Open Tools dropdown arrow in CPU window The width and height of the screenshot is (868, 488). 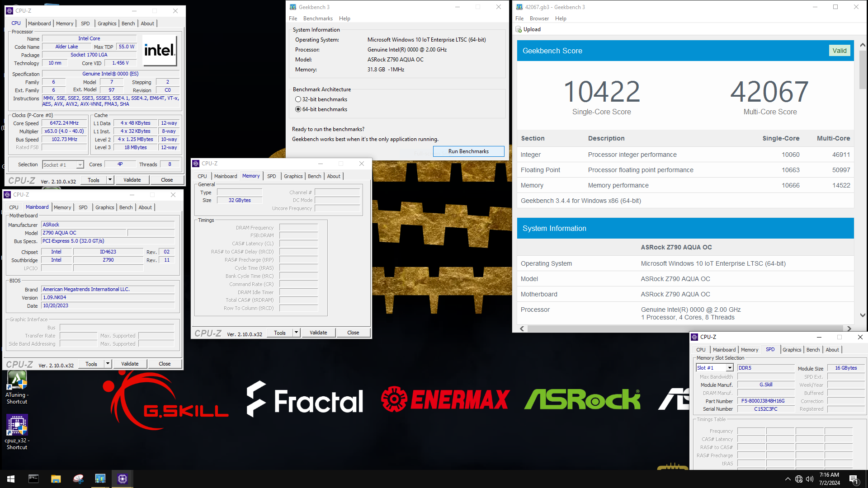[110, 180]
